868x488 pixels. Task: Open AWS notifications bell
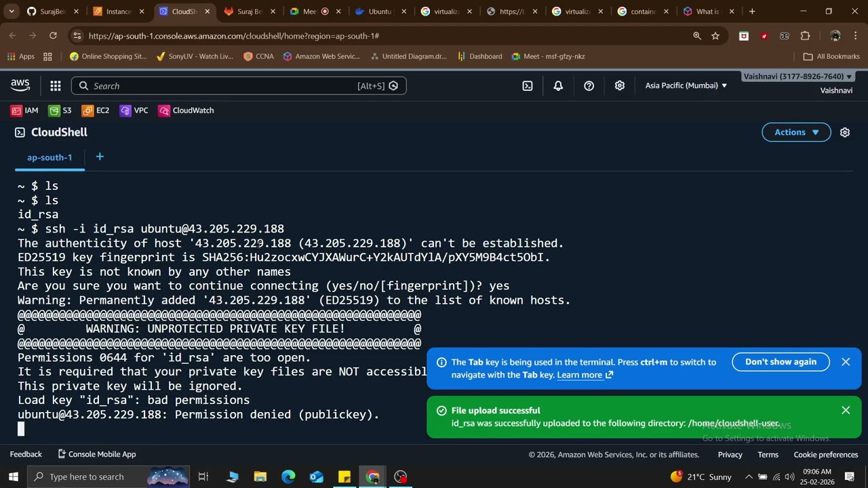click(x=558, y=86)
